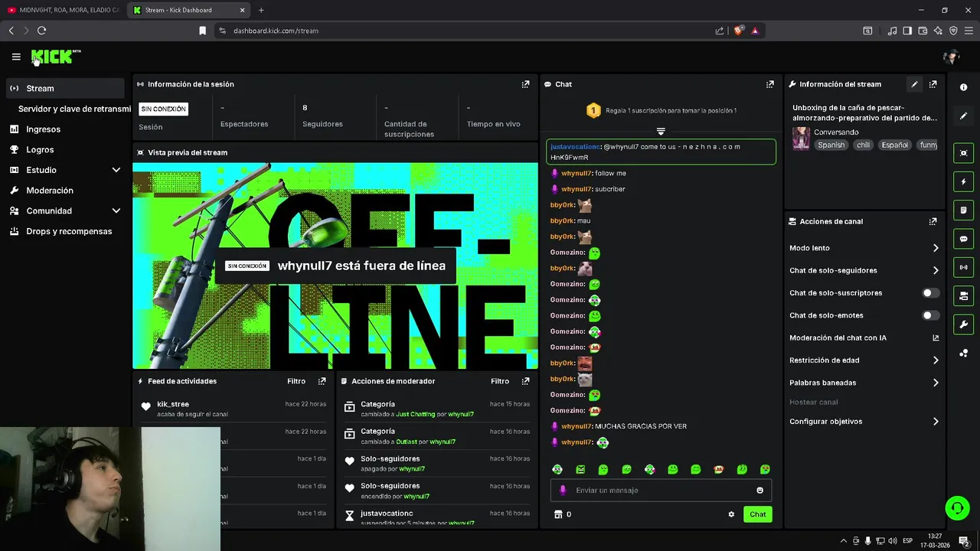Click the Español tag chip
The width and height of the screenshot is (980, 551).
(x=894, y=145)
